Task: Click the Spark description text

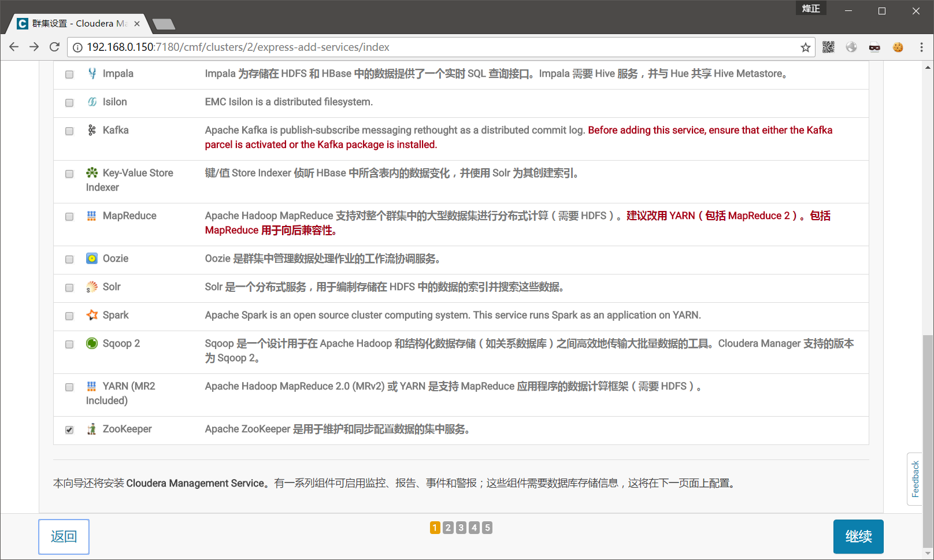Action: [453, 315]
